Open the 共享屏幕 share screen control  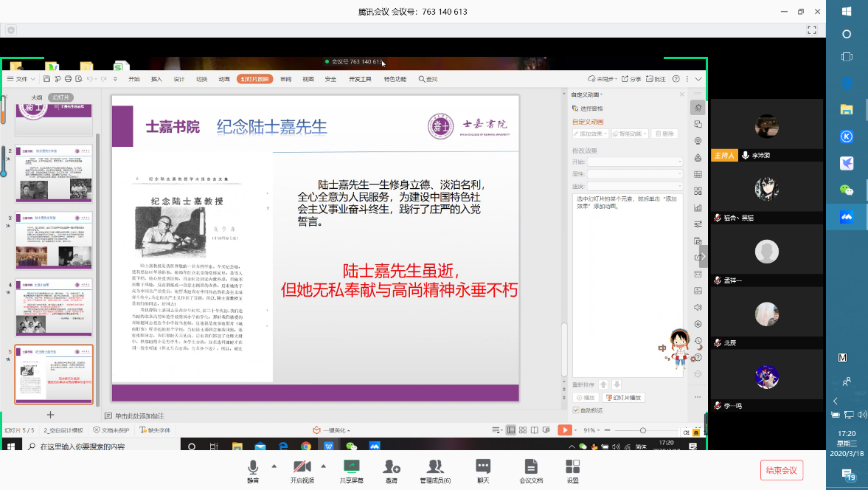coord(351,471)
